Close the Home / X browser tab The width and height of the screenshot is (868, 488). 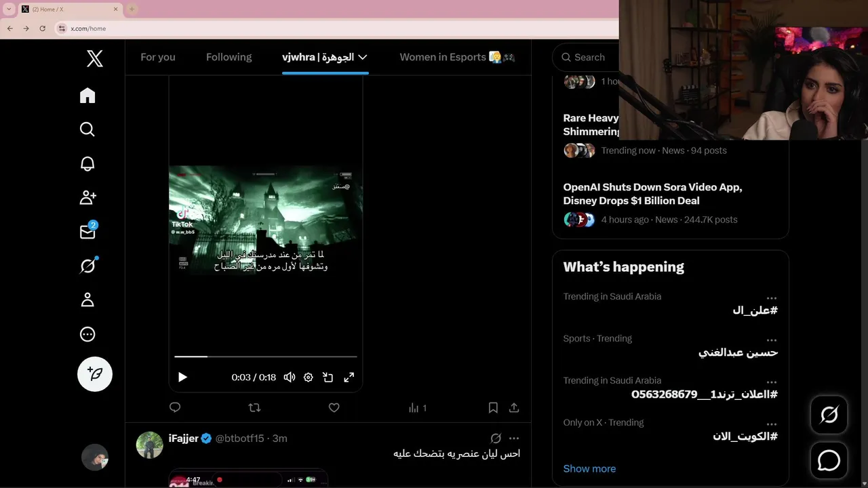click(x=116, y=9)
